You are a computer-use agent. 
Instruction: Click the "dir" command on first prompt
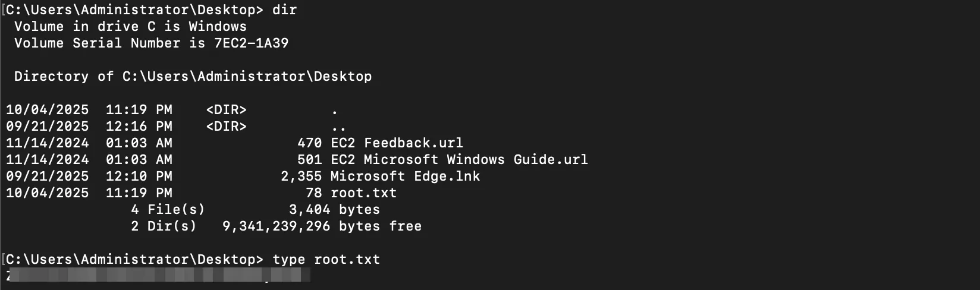pyautogui.click(x=284, y=10)
